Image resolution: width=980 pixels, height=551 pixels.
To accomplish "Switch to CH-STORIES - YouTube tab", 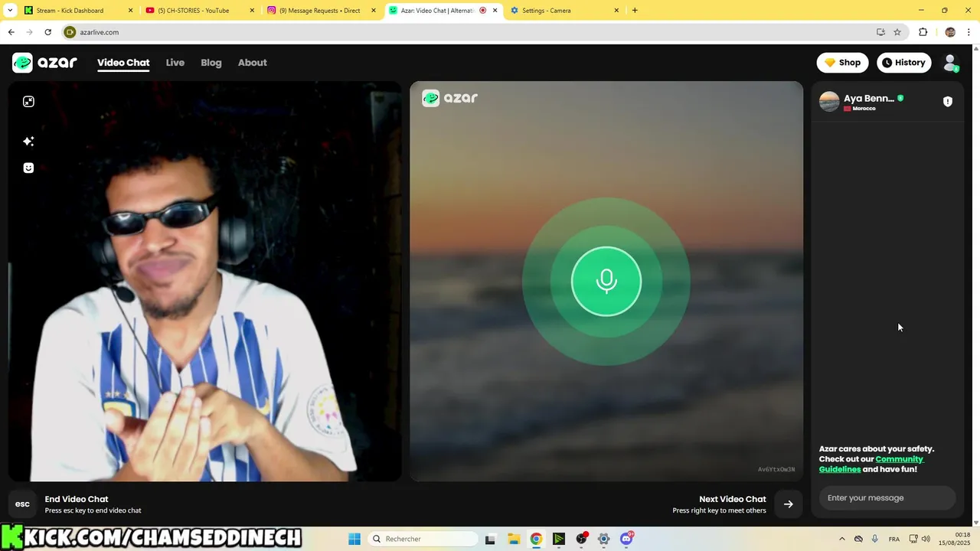I will click(199, 11).
